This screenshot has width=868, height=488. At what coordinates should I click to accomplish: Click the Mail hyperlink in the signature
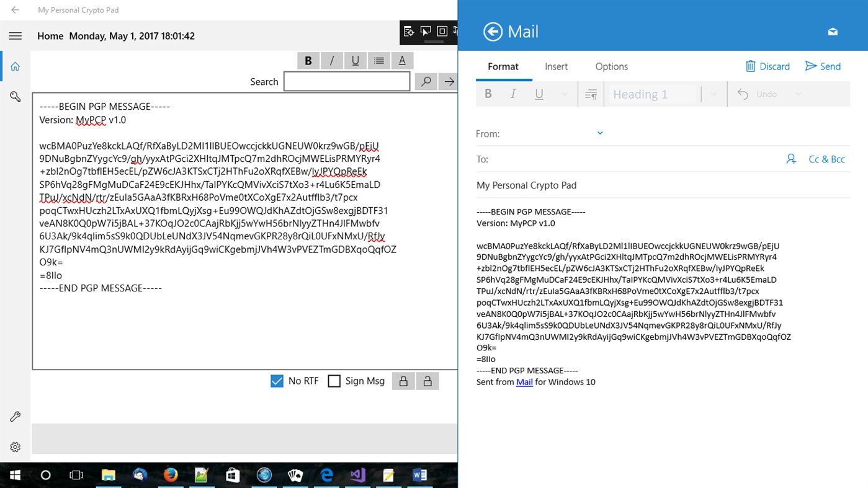click(524, 382)
